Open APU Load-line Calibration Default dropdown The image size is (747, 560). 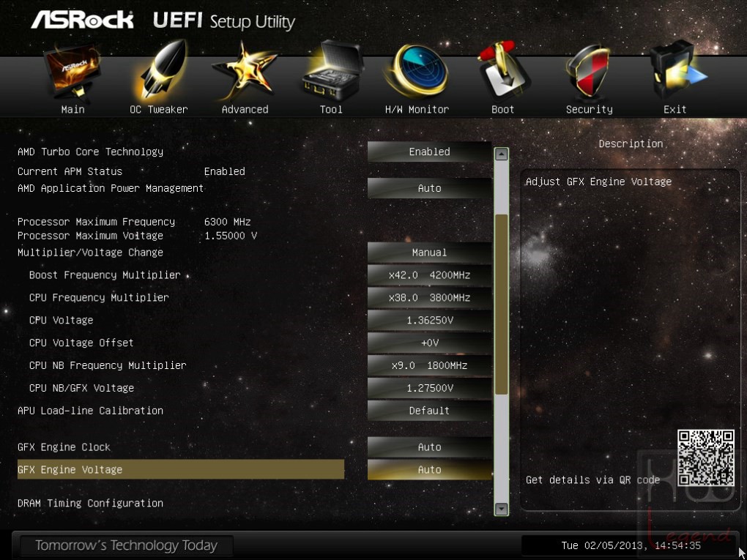(429, 411)
